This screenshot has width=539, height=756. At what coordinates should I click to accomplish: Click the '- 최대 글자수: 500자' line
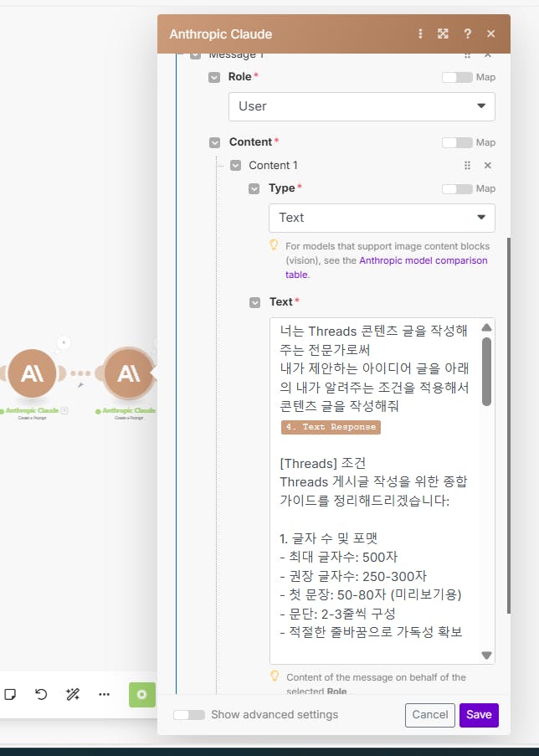[338, 557]
